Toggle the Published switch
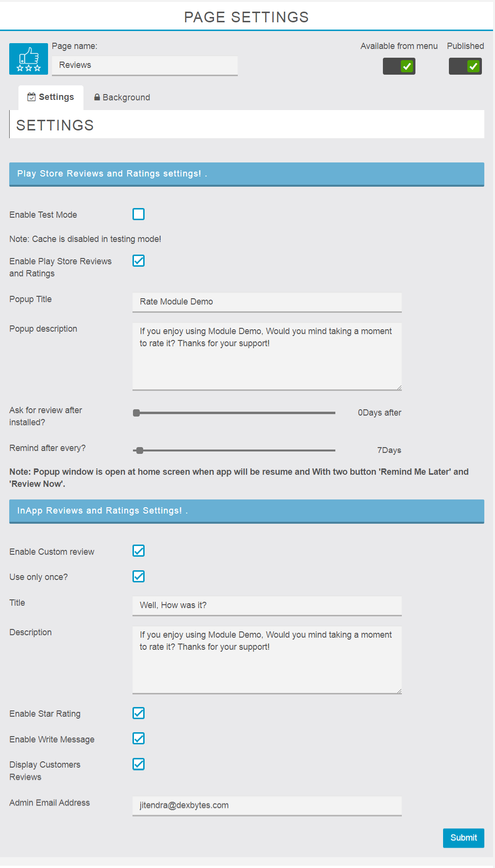 point(465,66)
